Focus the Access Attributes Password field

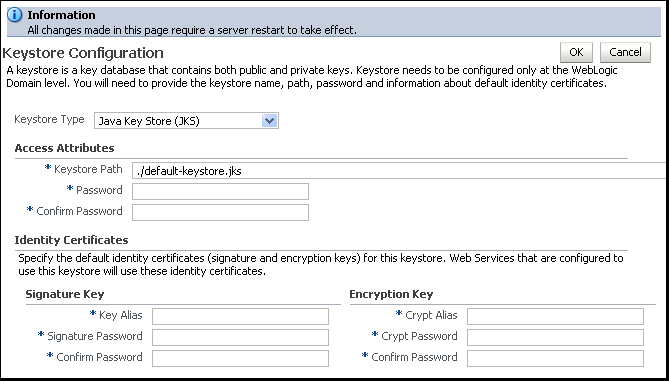click(x=220, y=192)
